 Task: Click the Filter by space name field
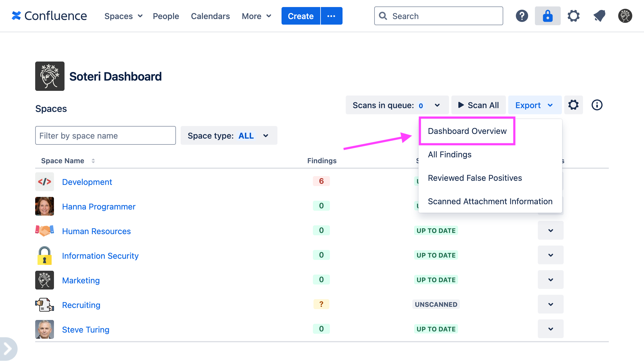pyautogui.click(x=105, y=135)
